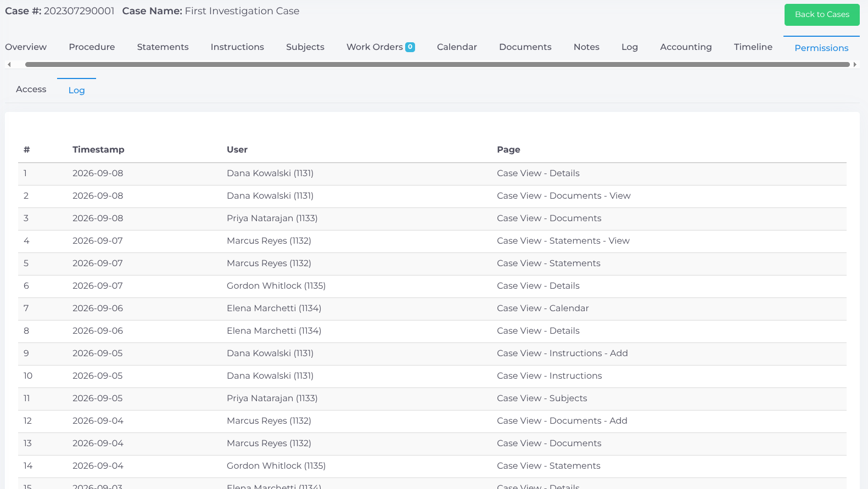The height and width of the screenshot is (489, 868).
Task: Click Priya Natarajan (1133) in row 3
Action: click(x=272, y=218)
